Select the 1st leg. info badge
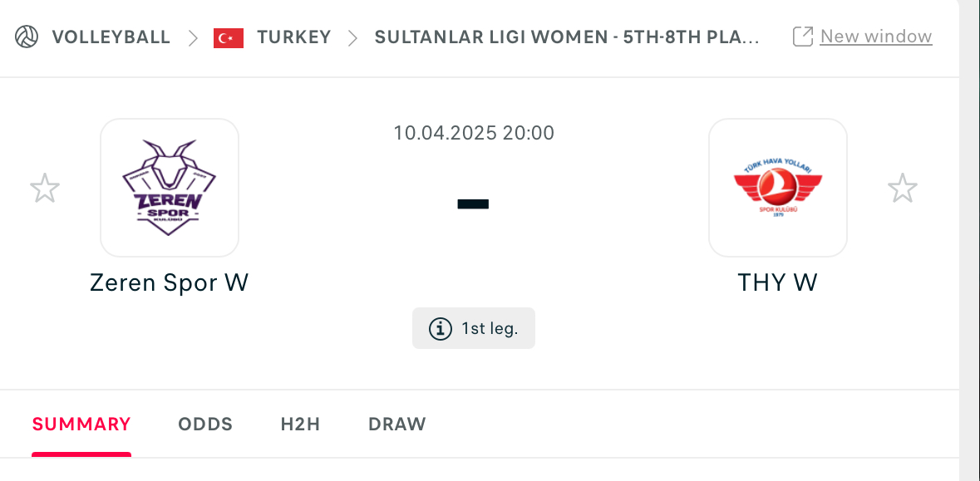 (x=474, y=328)
